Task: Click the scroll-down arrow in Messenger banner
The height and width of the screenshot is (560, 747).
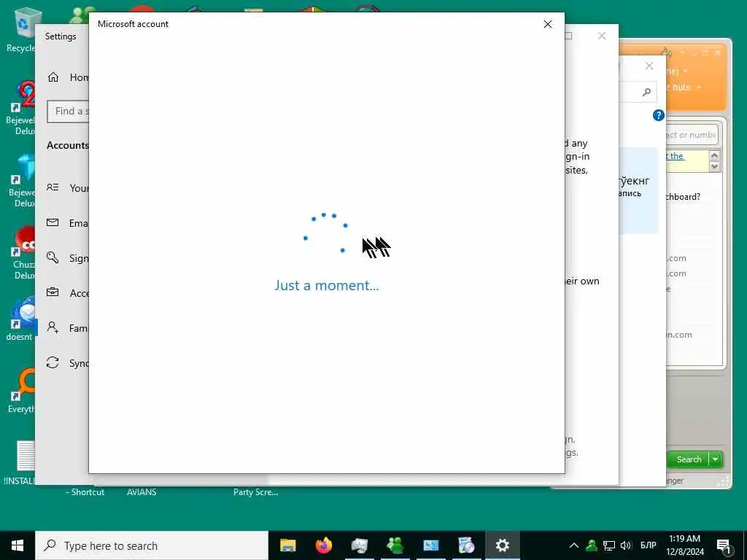Action: 714,166
